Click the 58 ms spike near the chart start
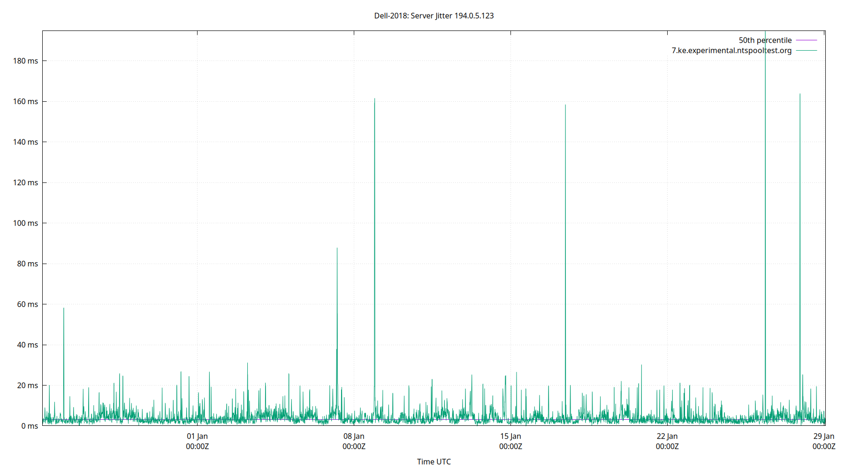The width and height of the screenshot is (868, 469). pyautogui.click(x=64, y=310)
